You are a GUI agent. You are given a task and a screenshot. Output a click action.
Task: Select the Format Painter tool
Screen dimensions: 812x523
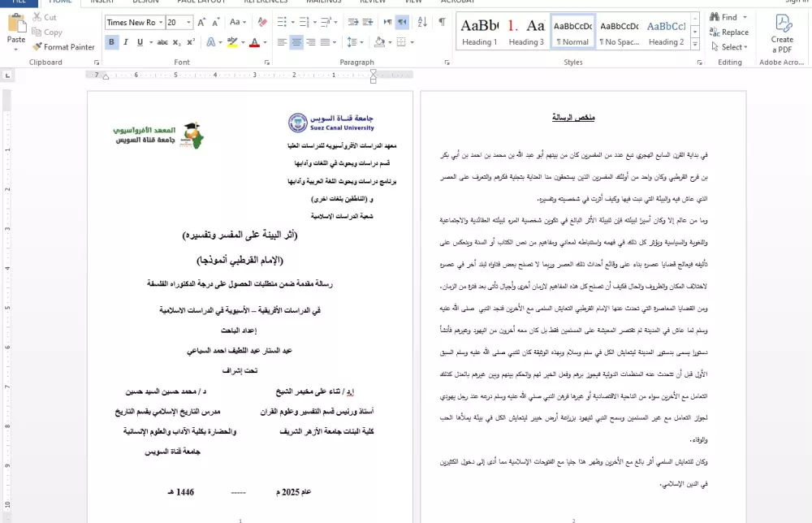tap(63, 47)
